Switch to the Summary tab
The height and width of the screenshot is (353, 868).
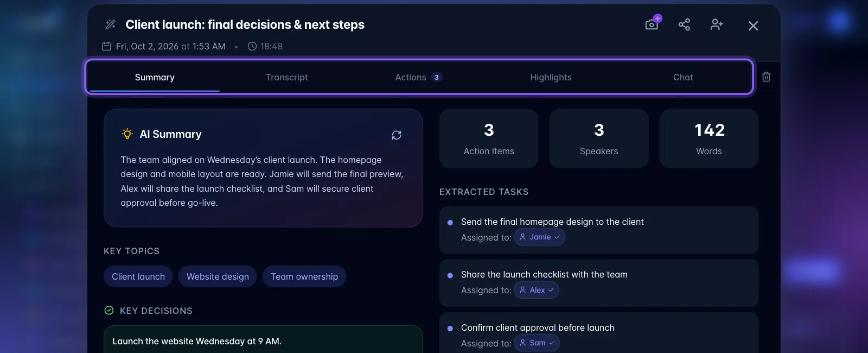pyautogui.click(x=155, y=77)
